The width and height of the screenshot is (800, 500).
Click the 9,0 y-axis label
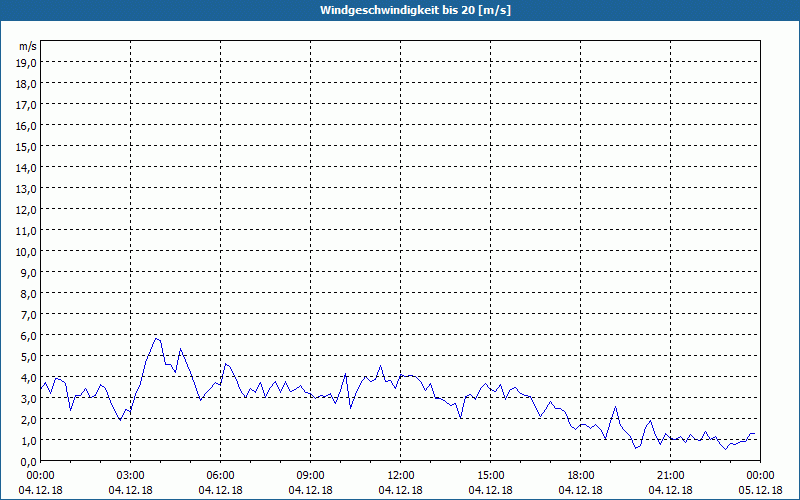(29, 273)
